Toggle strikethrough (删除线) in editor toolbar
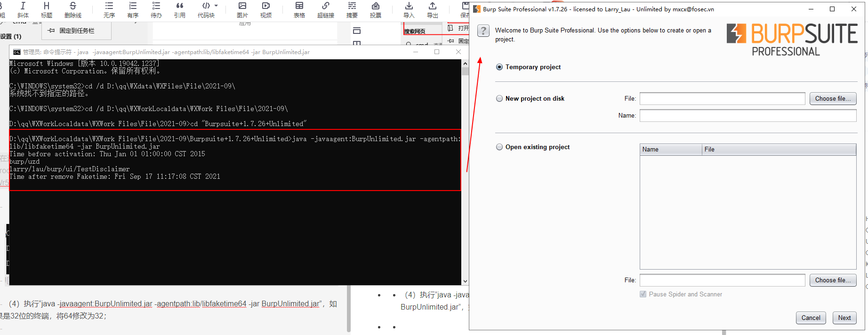 pyautogui.click(x=72, y=9)
